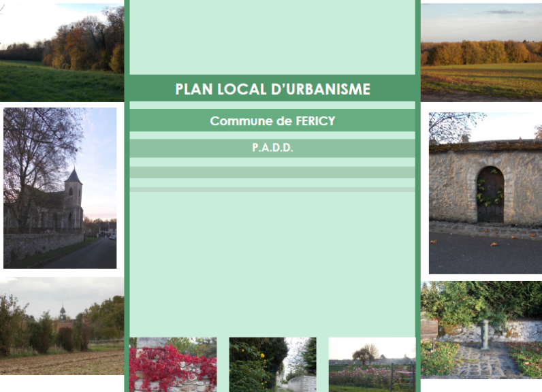
Task: Select the autumn treeline over open field photo
Action: click(x=481, y=52)
